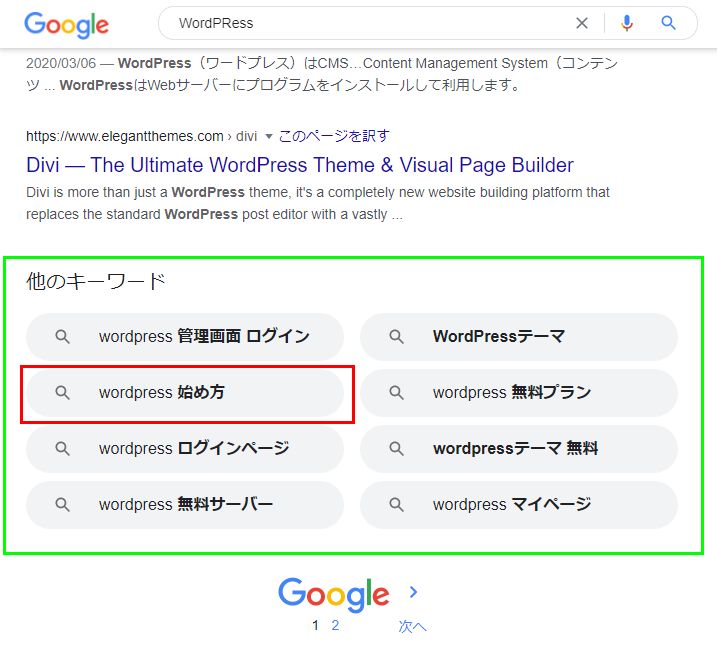
Task: Choose related search wordpress 始め方
Action: coord(185,393)
